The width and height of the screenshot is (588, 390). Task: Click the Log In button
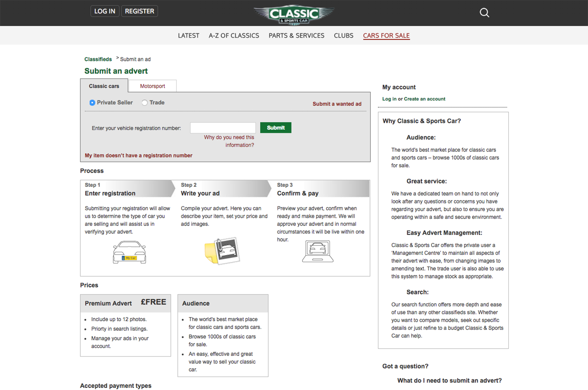point(105,11)
